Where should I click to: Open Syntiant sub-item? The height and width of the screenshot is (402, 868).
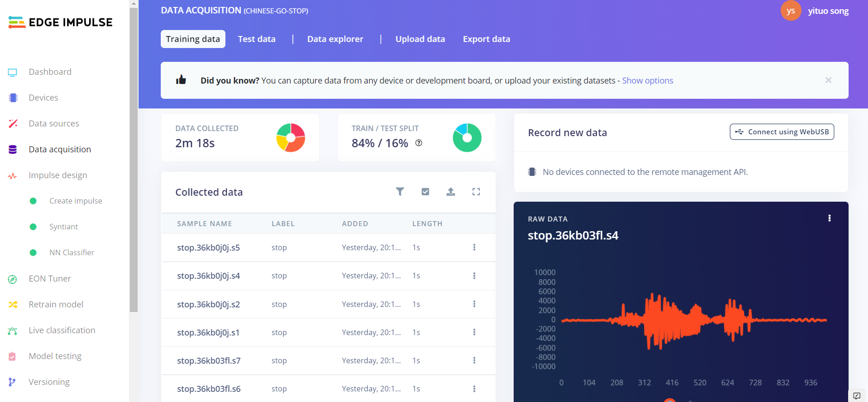64,227
